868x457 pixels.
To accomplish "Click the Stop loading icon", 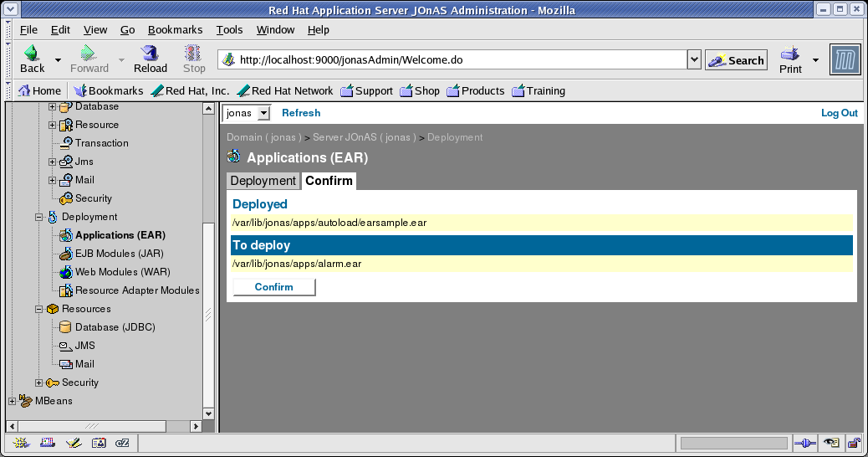I will 192,53.
